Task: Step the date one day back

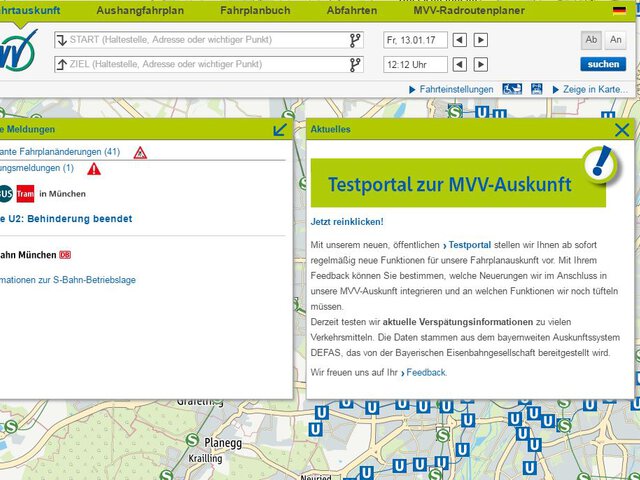Action: pyautogui.click(x=460, y=40)
